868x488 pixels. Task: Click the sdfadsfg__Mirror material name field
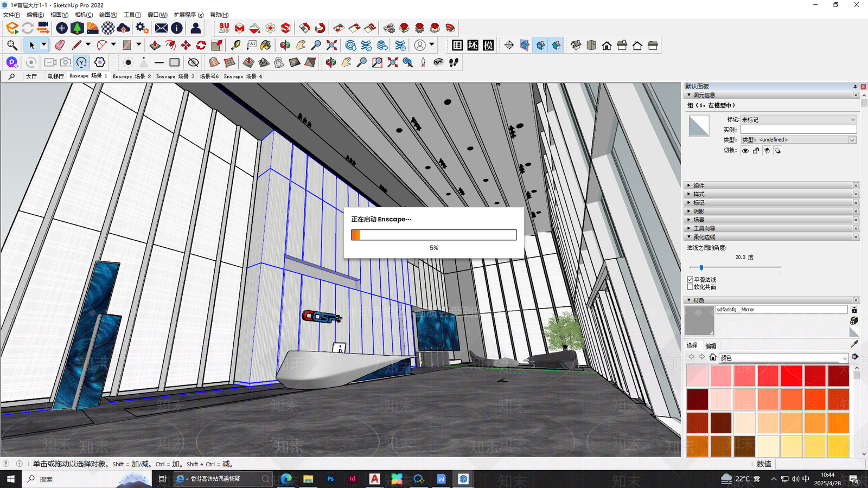[781, 310]
